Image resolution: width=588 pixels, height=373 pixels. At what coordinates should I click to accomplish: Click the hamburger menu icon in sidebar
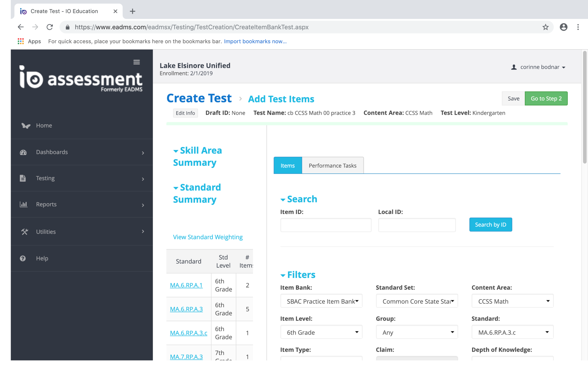point(137,62)
